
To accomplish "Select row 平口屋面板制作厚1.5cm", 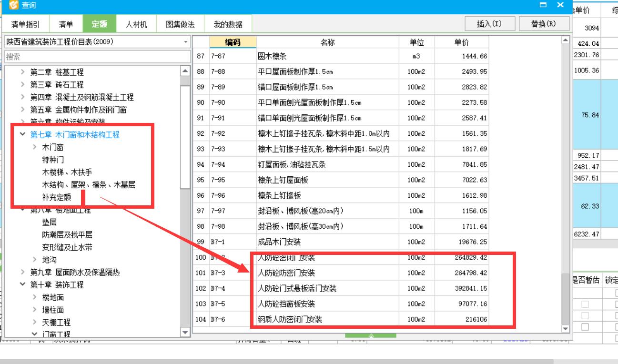I will tap(341, 71).
